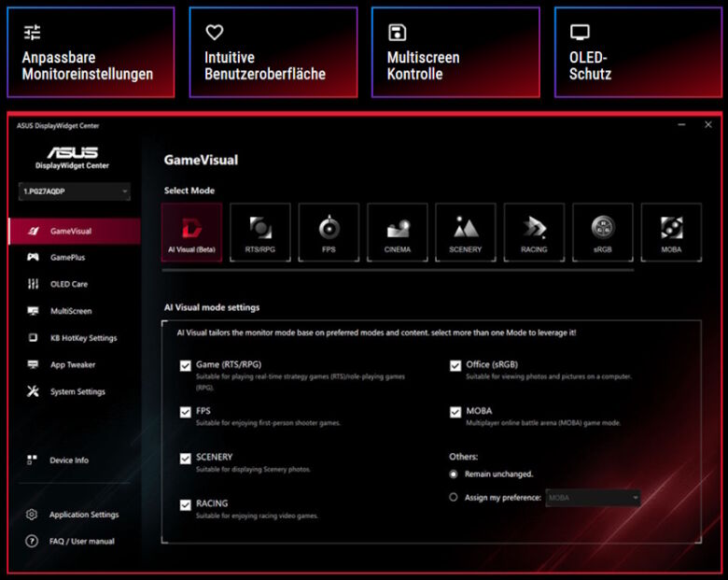The image size is (728, 580).
Task: Go to the GamePlus section
Action: [x=75, y=257]
